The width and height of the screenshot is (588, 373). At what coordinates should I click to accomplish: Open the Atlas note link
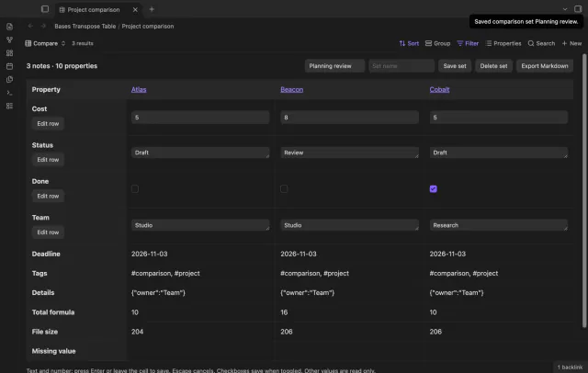coord(139,90)
